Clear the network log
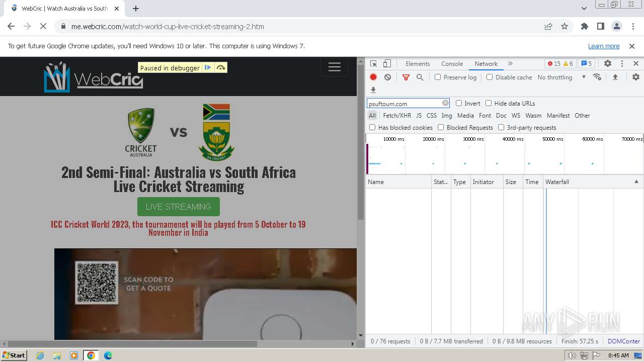The width and height of the screenshot is (644, 362). (x=387, y=77)
